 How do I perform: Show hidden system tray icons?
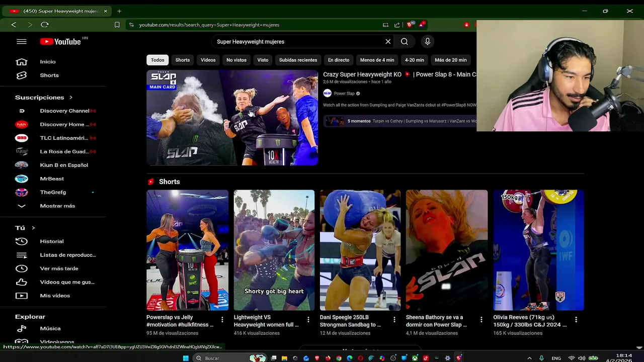tap(529, 358)
